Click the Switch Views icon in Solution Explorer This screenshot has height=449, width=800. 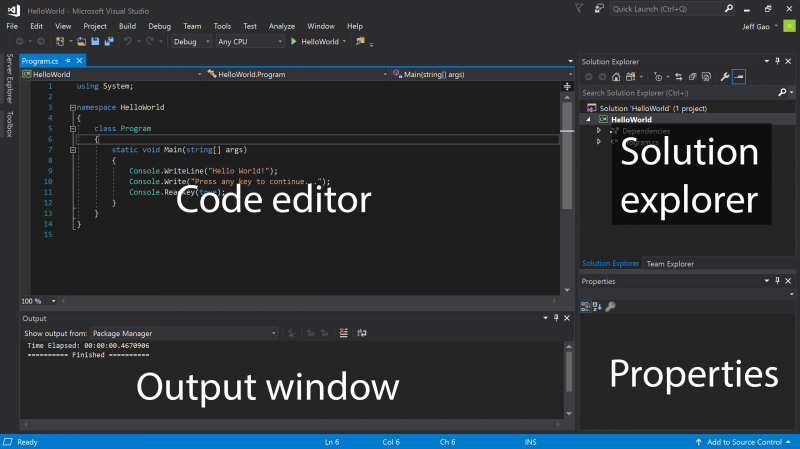631,77
